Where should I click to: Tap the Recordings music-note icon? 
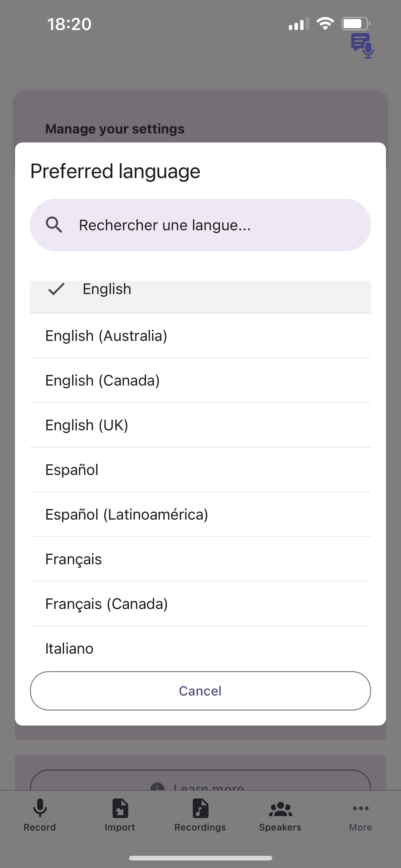click(200, 808)
